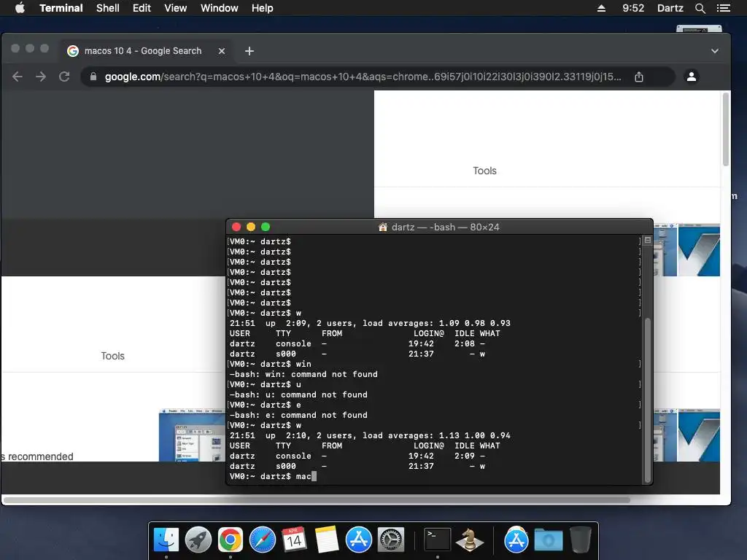This screenshot has height=560, width=747.
Task: View site info lock icon
Action: pos(93,77)
